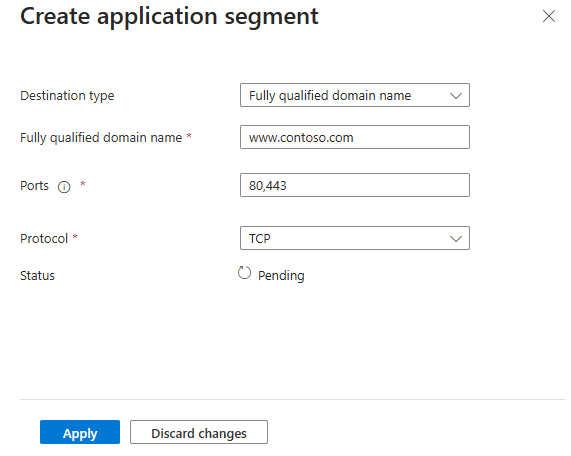Click the Apply button
Image resolution: width=571 pixels, height=456 pixels.
click(80, 432)
